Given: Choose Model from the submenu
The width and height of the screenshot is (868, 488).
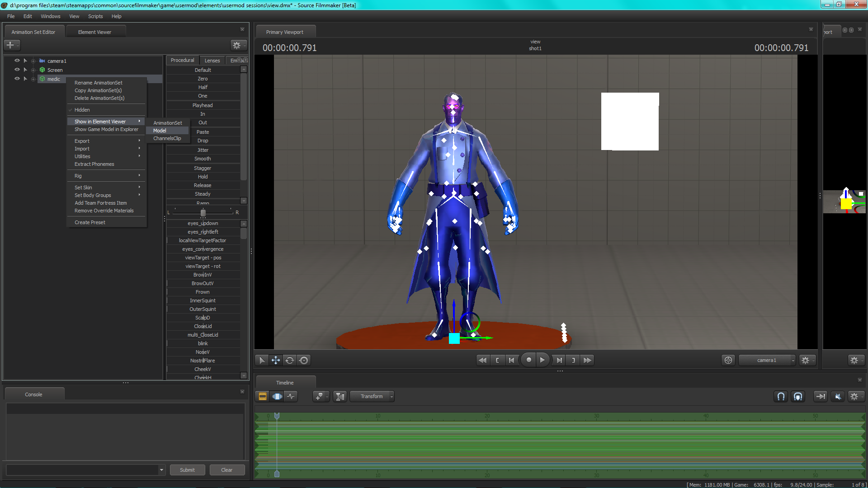Looking at the screenshot, I should point(160,131).
